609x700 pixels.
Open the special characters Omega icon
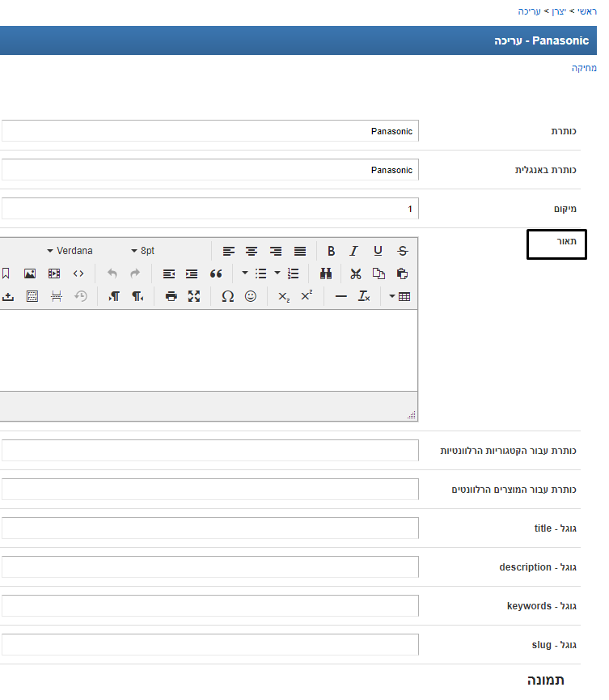click(x=227, y=296)
